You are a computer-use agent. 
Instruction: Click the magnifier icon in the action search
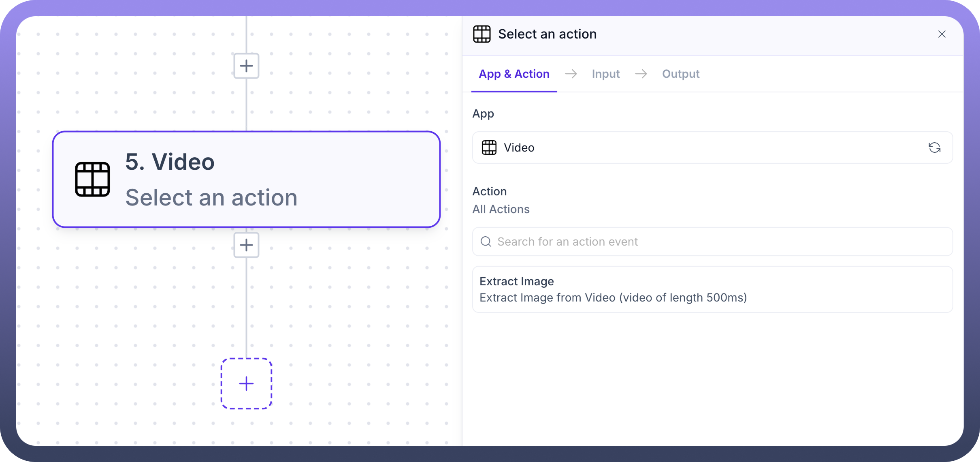[x=486, y=242]
